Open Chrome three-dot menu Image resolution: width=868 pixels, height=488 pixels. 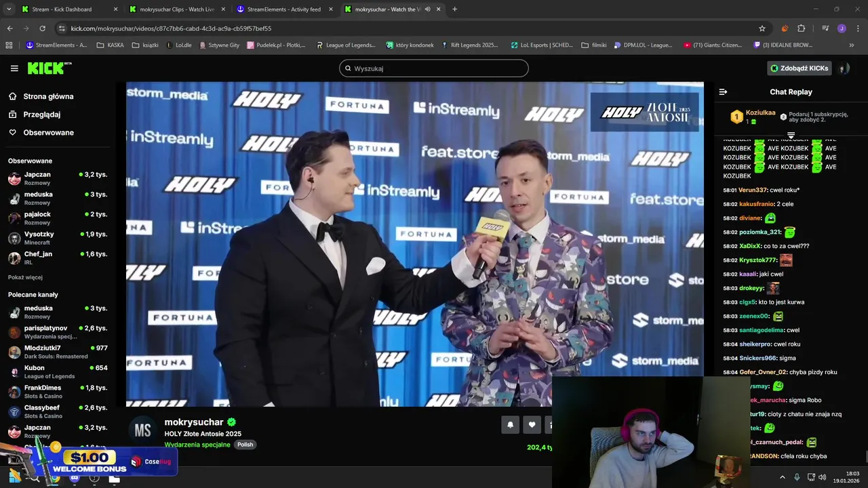pos(858,28)
